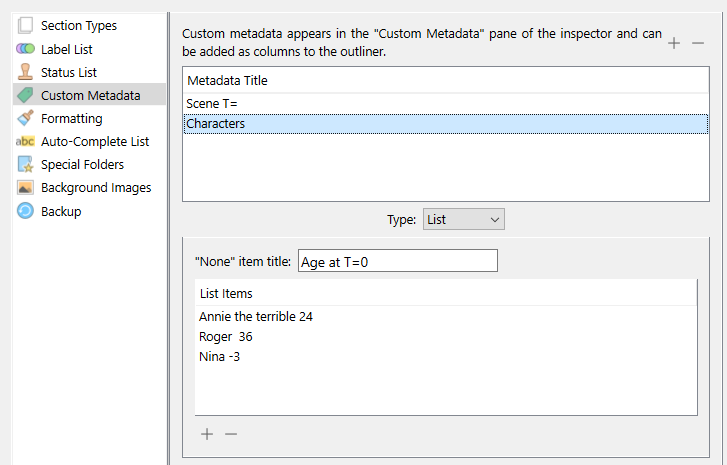Remove selected metadata field with minus
Viewport: 727px width, 465px height.
[698, 43]
